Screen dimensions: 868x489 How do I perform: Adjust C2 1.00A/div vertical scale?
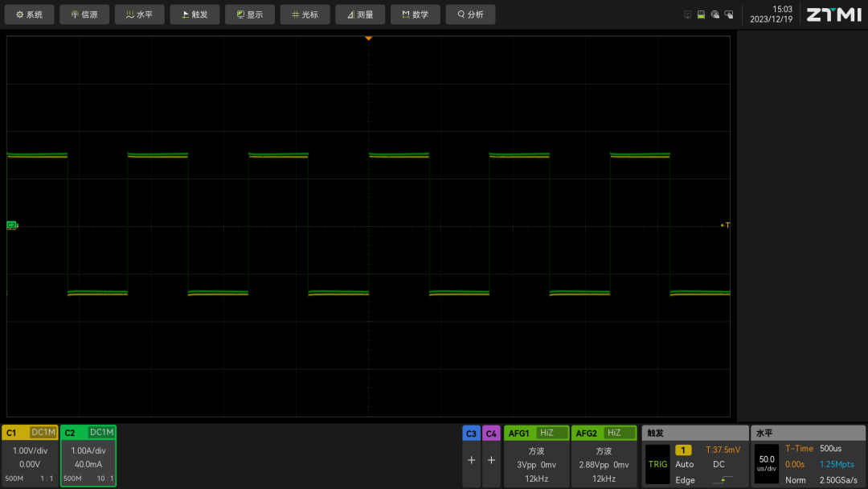[x=88, y=450]
